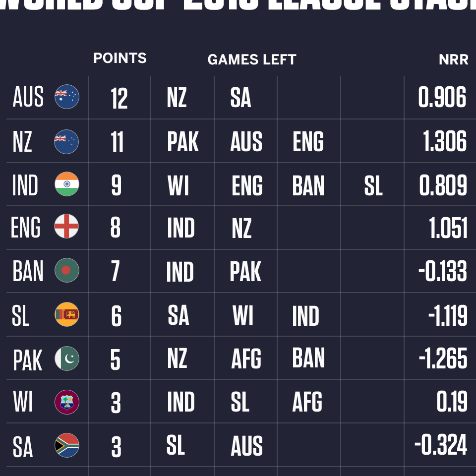Click the GAMES LEFT column header

252,59
